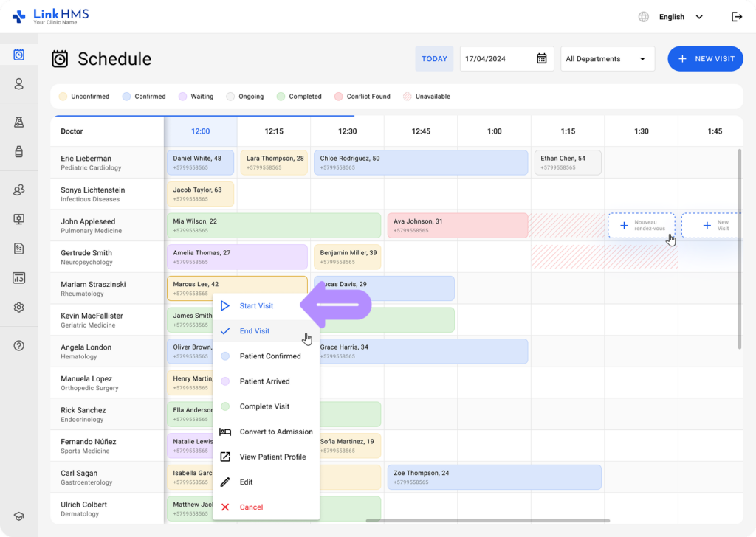Click the logout icon in the header
This screenshot has width=756, height=537.
click(x=737, y=17)
